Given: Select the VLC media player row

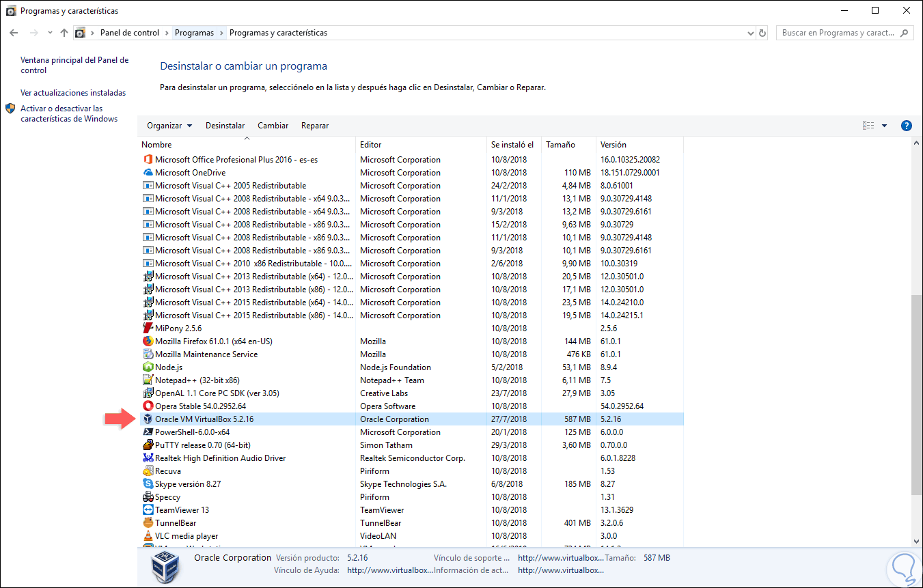Looking at the screenshot, I should [x=411, y=536].
